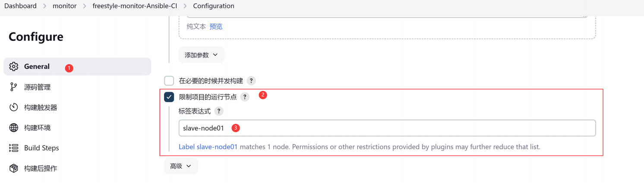Screen dimensions: 644x186
Task: Open the Label slave-node01 link
Action: pos(208,147)
